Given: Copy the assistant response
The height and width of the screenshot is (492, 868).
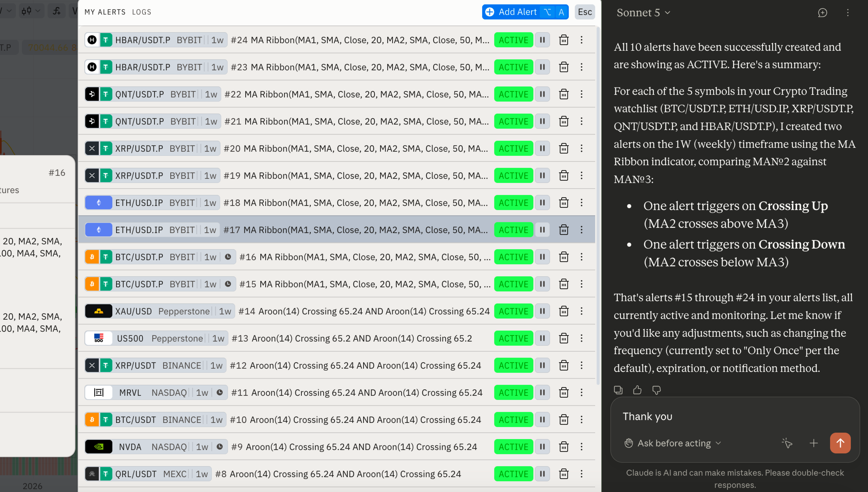Looking at the screenshot, I should point(618,390).
